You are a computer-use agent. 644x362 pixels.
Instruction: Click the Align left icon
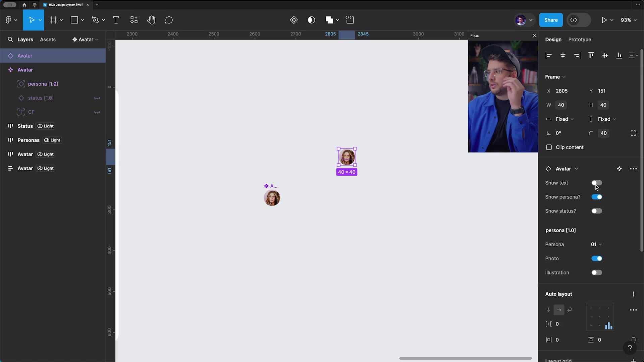click(549, 55)
